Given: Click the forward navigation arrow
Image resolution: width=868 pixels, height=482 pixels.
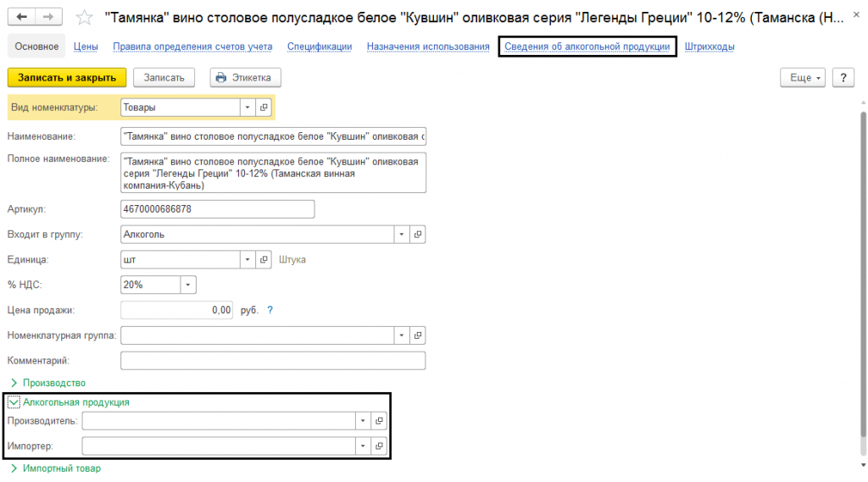Looking at the screenshot, I should (49, 17).
